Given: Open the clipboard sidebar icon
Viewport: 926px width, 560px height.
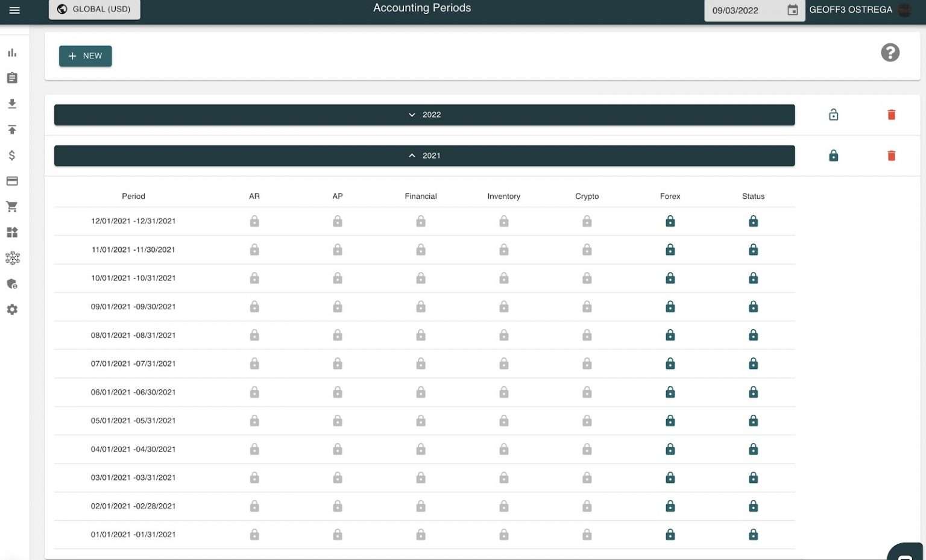Looking at the screenshot, I should coord(12,78).
